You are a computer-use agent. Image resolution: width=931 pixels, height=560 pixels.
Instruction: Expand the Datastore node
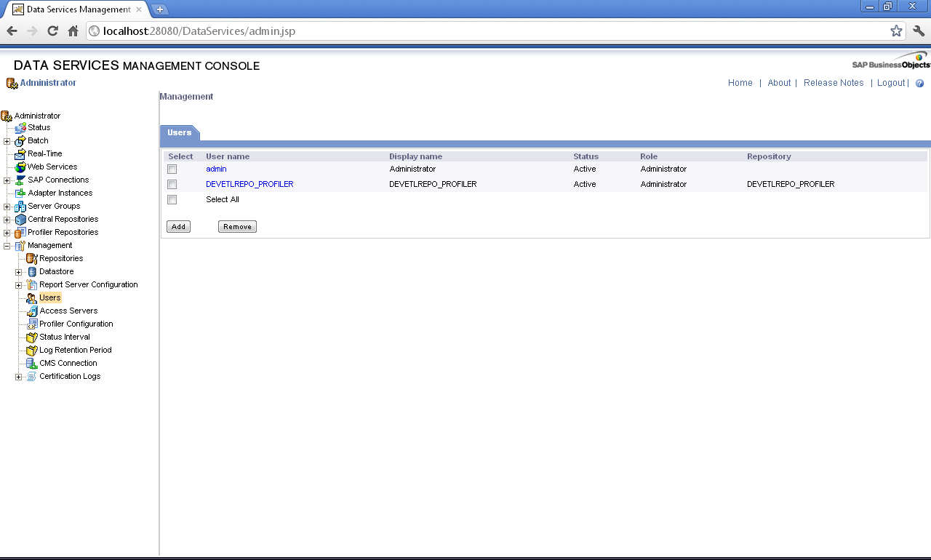(x=18, y=272)
